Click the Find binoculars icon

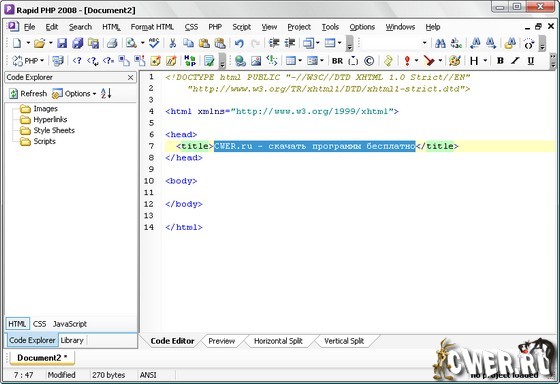(440, 43)
